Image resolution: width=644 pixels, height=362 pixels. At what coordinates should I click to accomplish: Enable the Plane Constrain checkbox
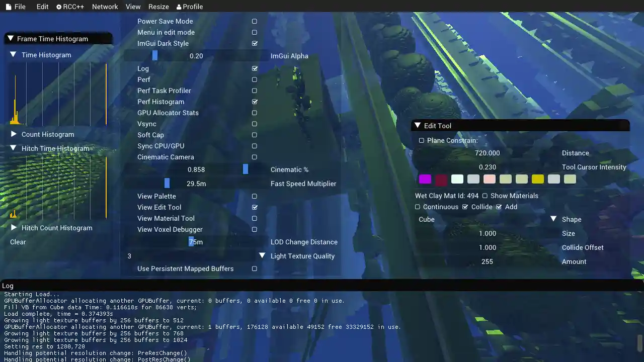[422, 140]
